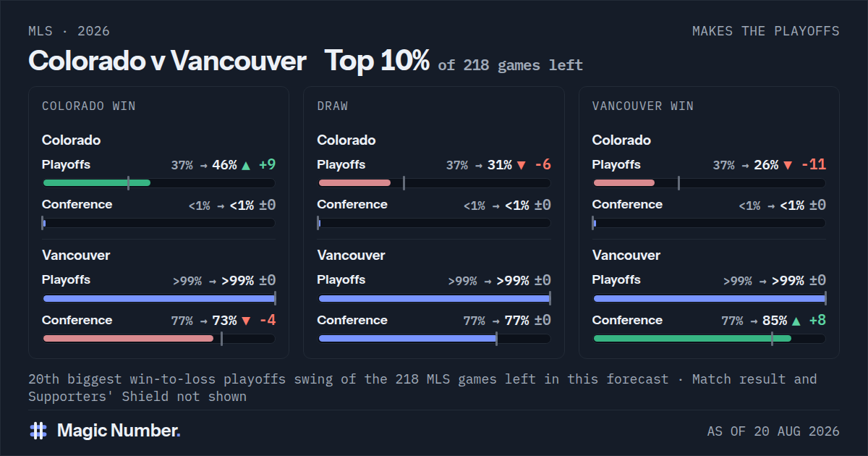This screenshot has width=868, height=456.
Task: Select the DRAW card header
Action: click(333, 106)
